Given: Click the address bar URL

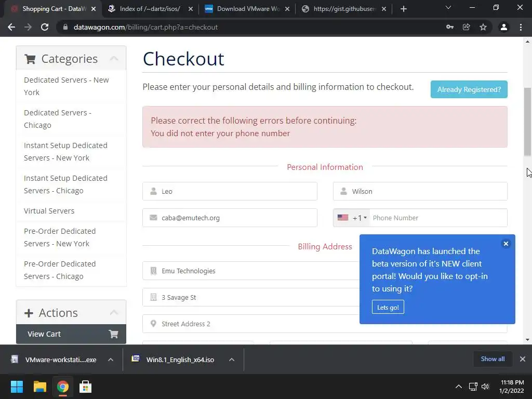Looking at the screenshot, I should pos(146,27).
